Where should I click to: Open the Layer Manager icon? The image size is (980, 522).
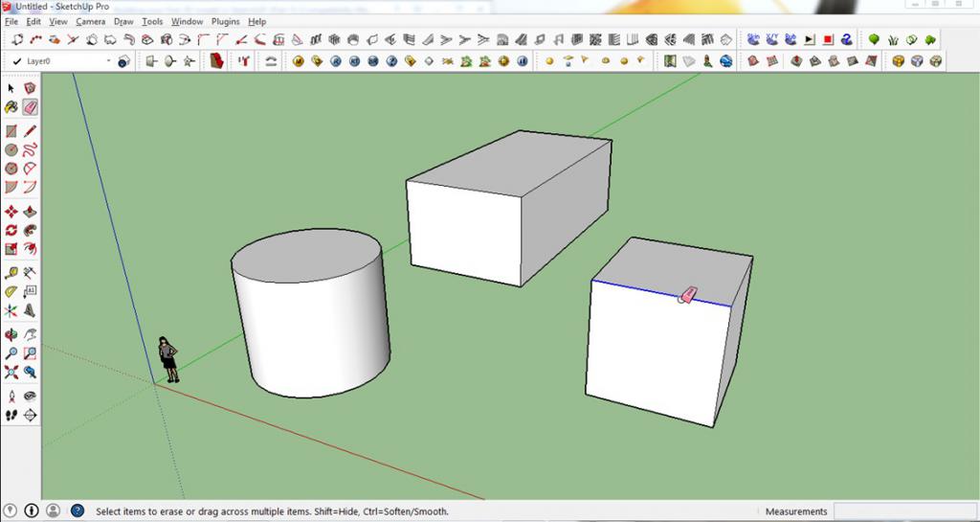pos(123,61)
